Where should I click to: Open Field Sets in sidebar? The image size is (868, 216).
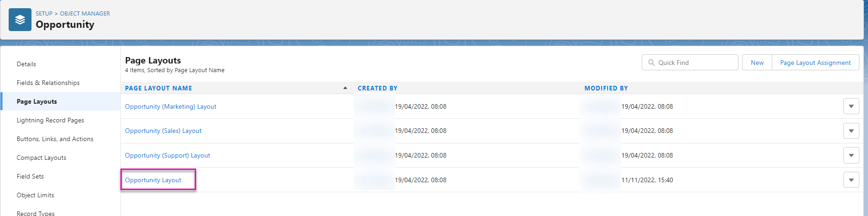(x=30, y=176)
